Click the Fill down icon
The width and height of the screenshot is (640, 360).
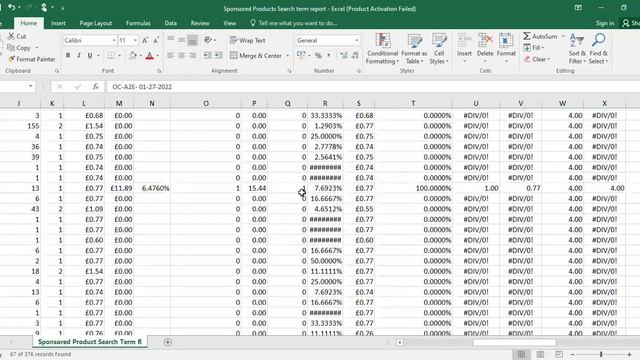527,48
